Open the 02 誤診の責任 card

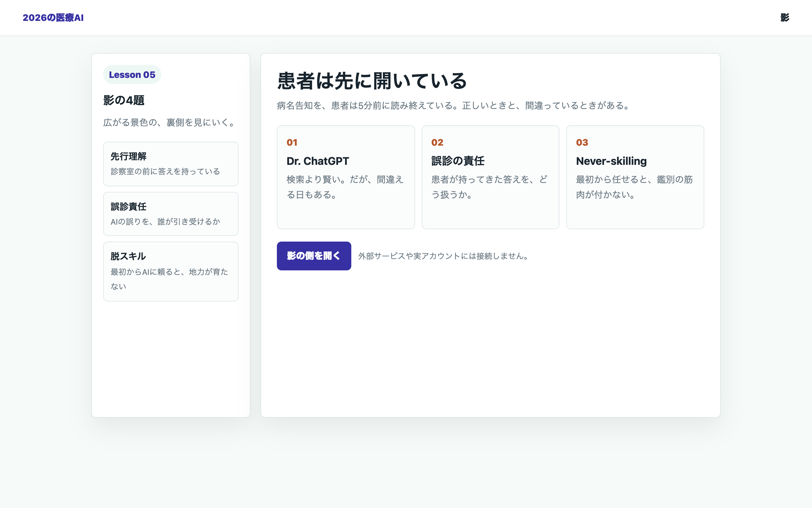[490, 178]
